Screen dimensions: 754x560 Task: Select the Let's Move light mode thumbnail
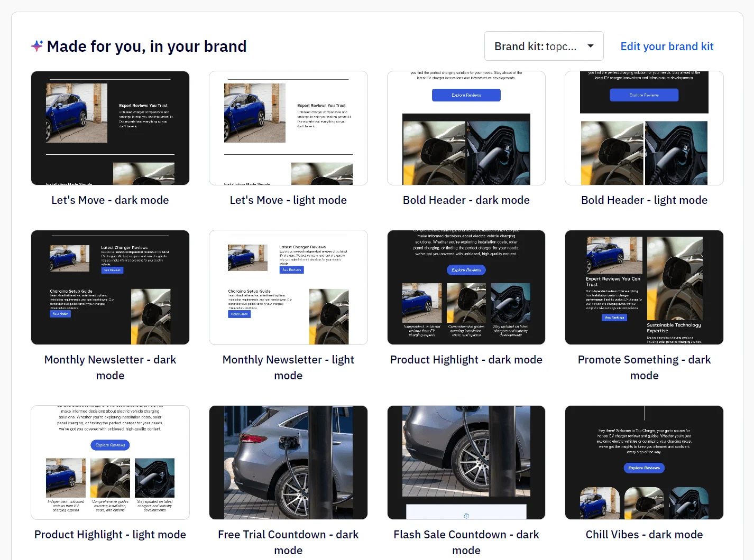288,128
